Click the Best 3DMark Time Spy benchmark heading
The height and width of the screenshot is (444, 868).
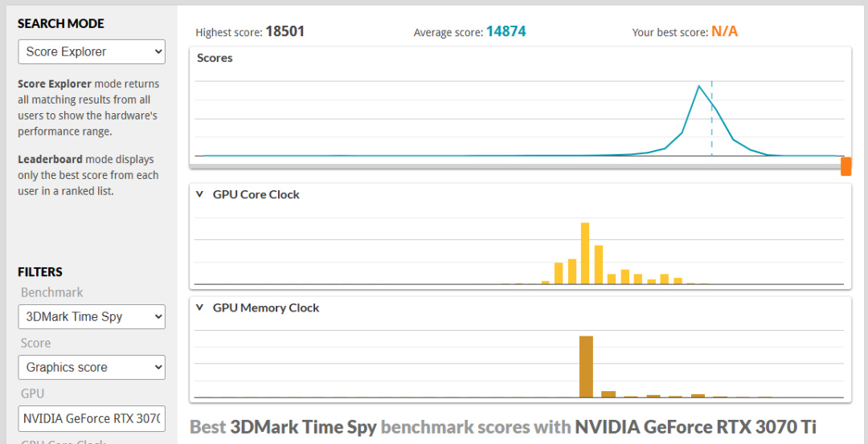pyautogui.click(x=503, y=427)
